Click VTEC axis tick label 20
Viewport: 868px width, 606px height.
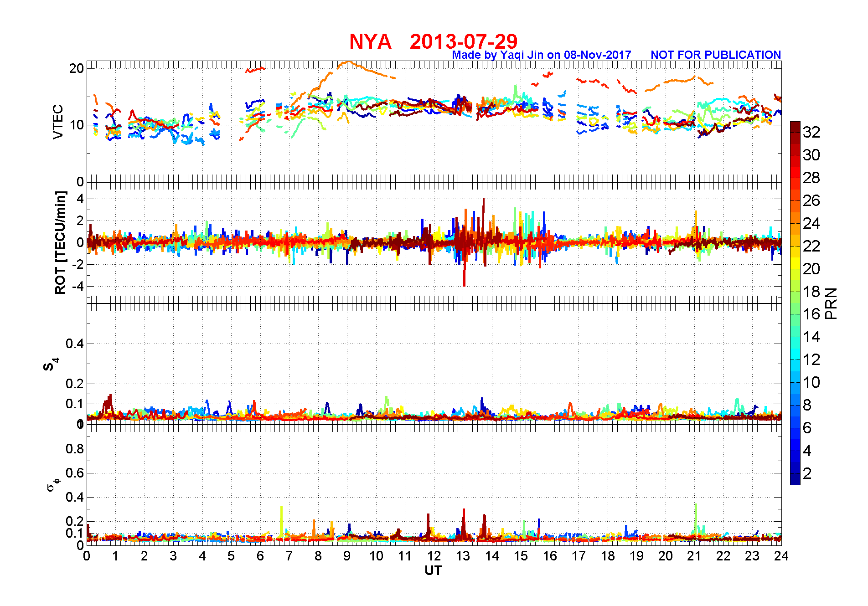point(77,68)
